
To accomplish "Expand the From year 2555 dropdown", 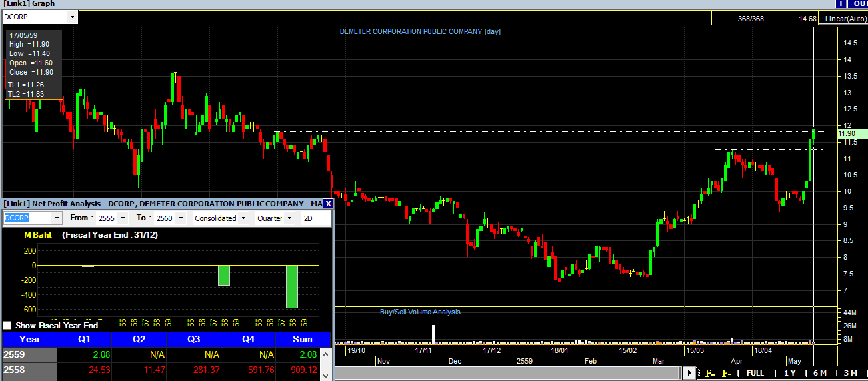I will pyautogui.click(x=123, y=218).
